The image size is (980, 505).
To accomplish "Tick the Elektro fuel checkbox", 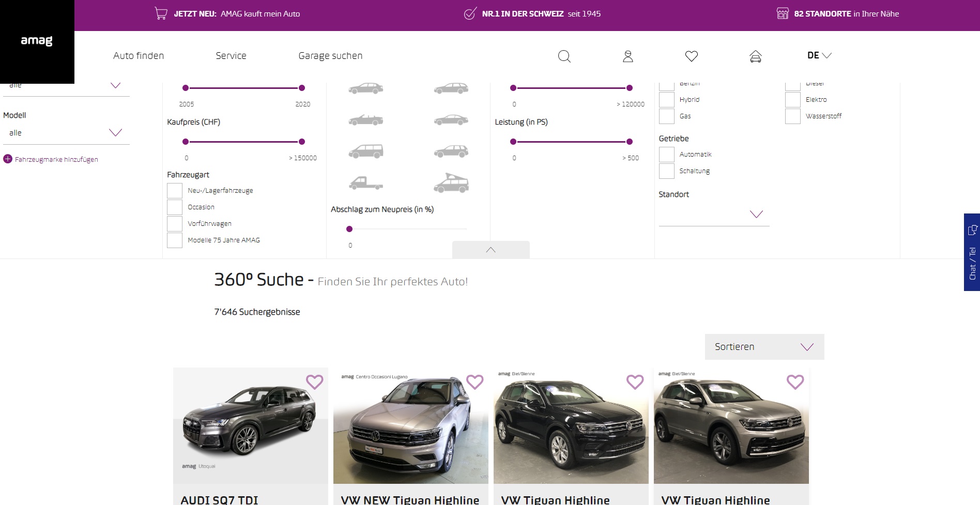I will pyautogui.click(x=793, y=100).
